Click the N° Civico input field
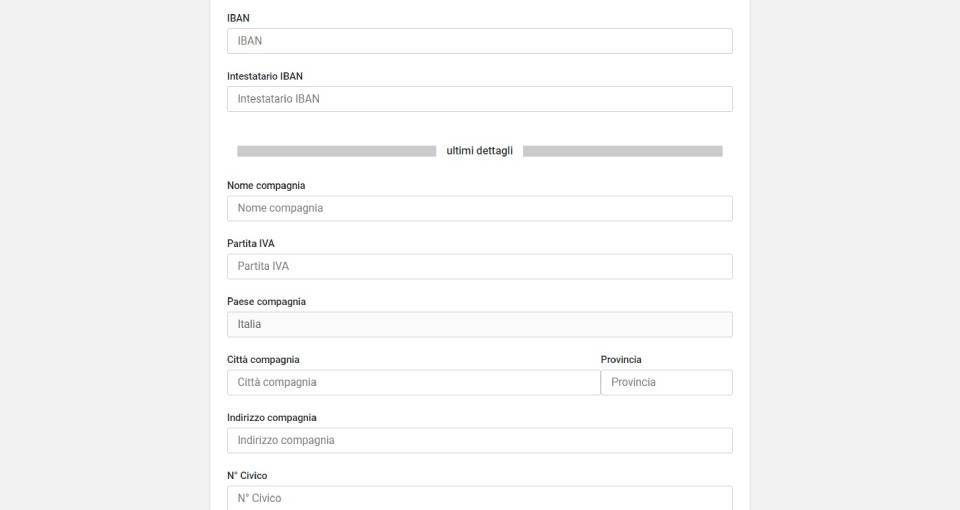 click(479, 497)
